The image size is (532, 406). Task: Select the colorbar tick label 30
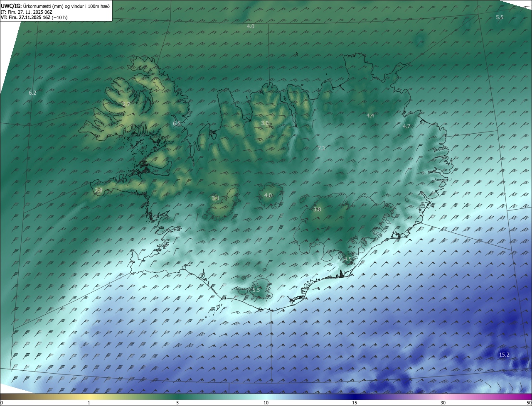443,403
